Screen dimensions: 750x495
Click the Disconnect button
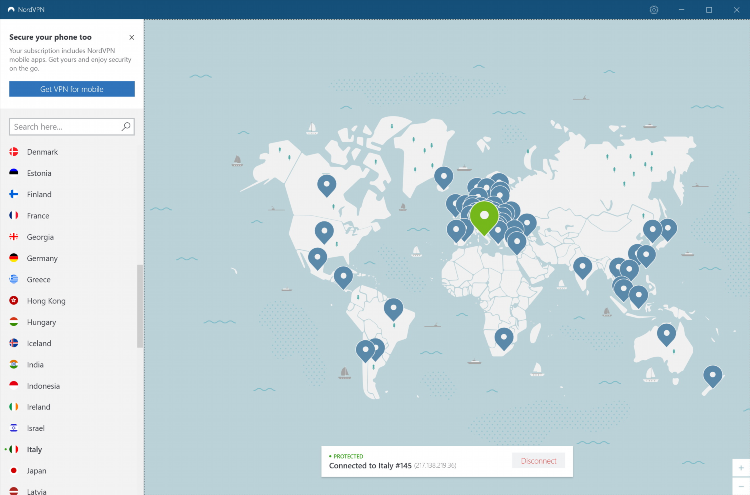click(x=538, y=461)
